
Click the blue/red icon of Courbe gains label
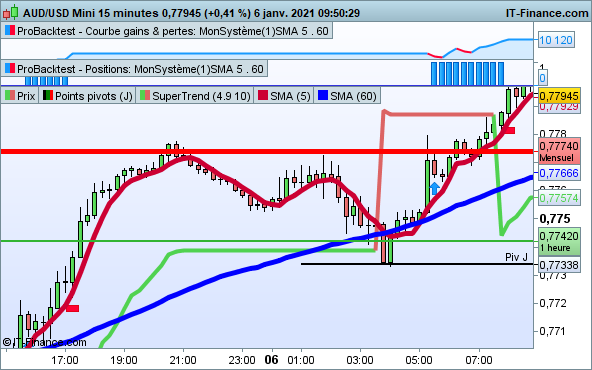click(10, 31)
